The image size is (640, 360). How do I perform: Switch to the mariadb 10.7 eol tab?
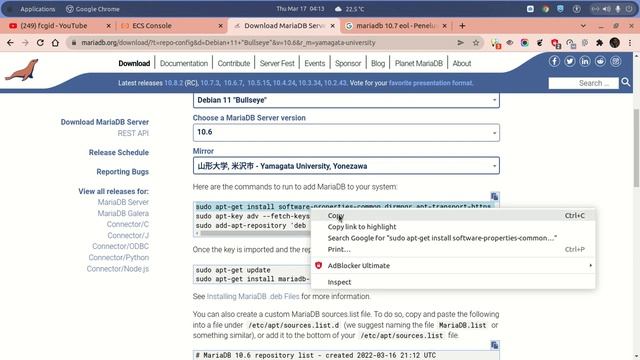coord(396,26)
